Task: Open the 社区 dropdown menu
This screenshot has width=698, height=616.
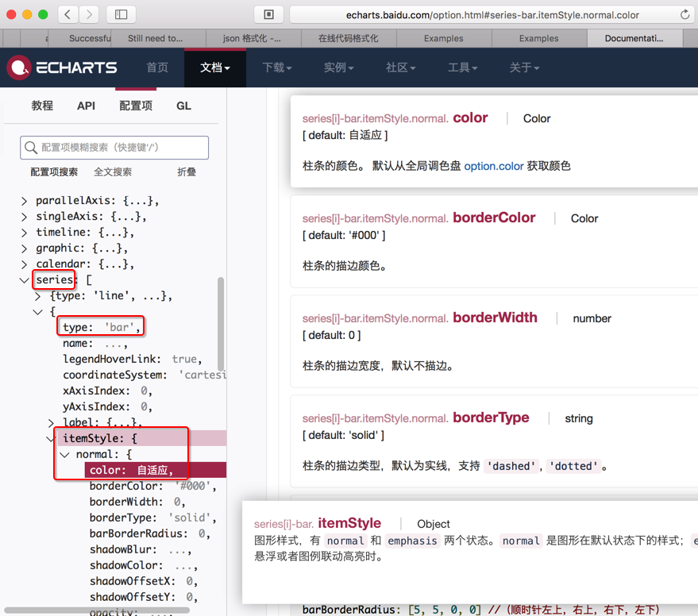Action: pyautogui.click(x=401, y=67)
